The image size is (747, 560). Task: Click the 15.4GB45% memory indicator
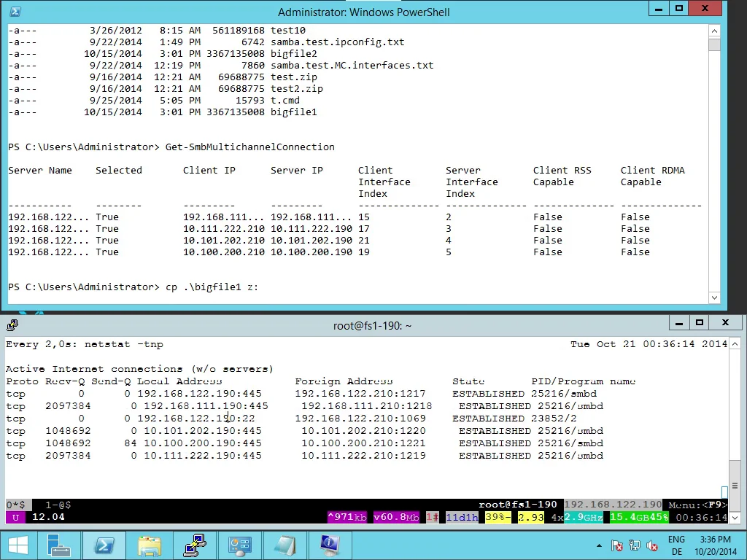tap(639, 517)
